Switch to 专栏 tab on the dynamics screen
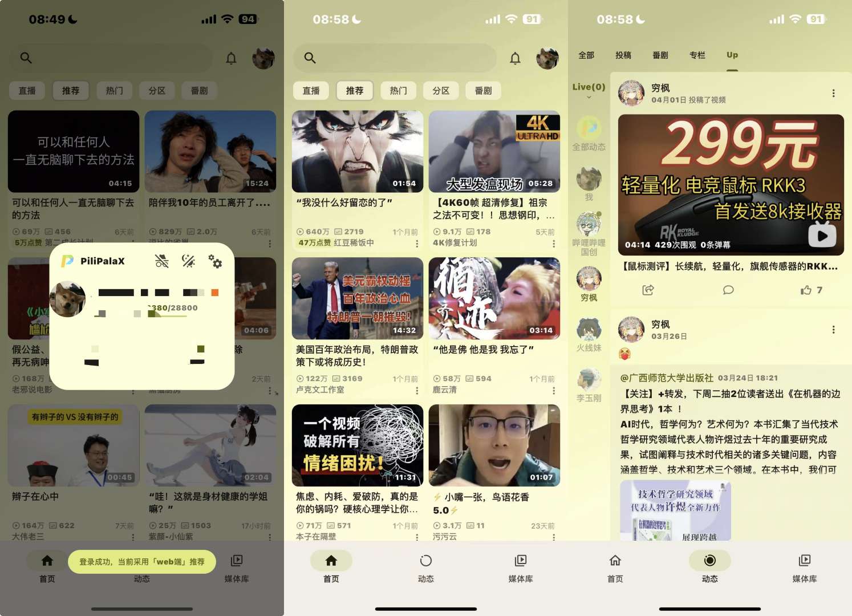 697,55
